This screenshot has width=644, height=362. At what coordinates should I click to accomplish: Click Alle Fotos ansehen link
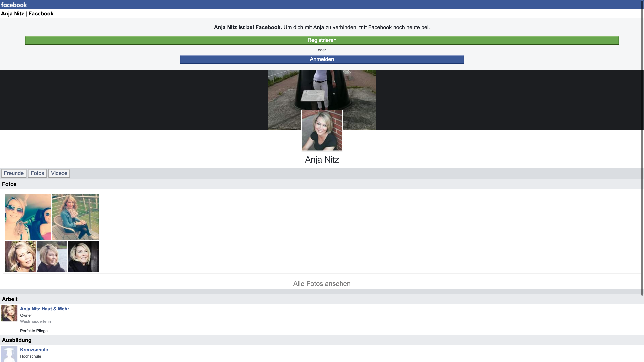[x=322, y=284]
